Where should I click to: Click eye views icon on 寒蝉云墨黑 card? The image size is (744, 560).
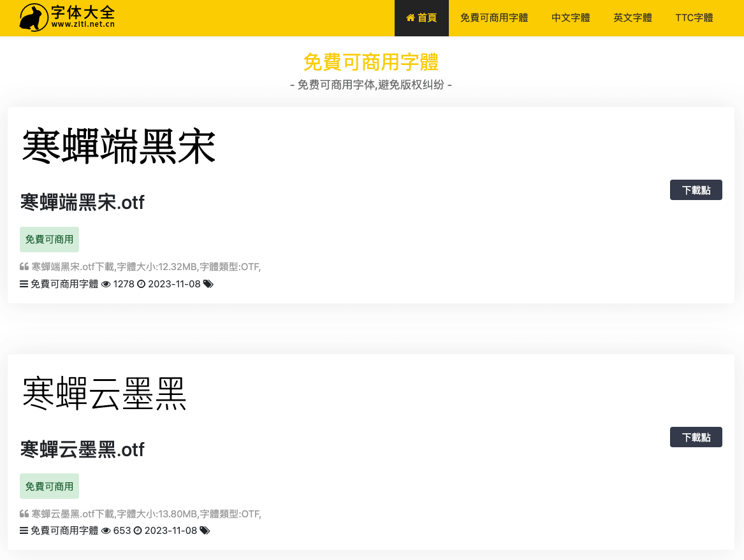pos(106,531)
